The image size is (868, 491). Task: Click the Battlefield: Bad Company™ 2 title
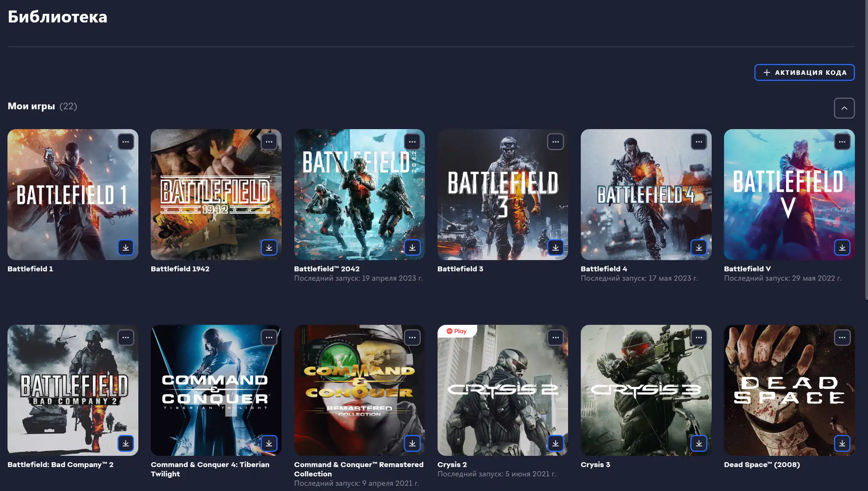[x=60, y=464]
